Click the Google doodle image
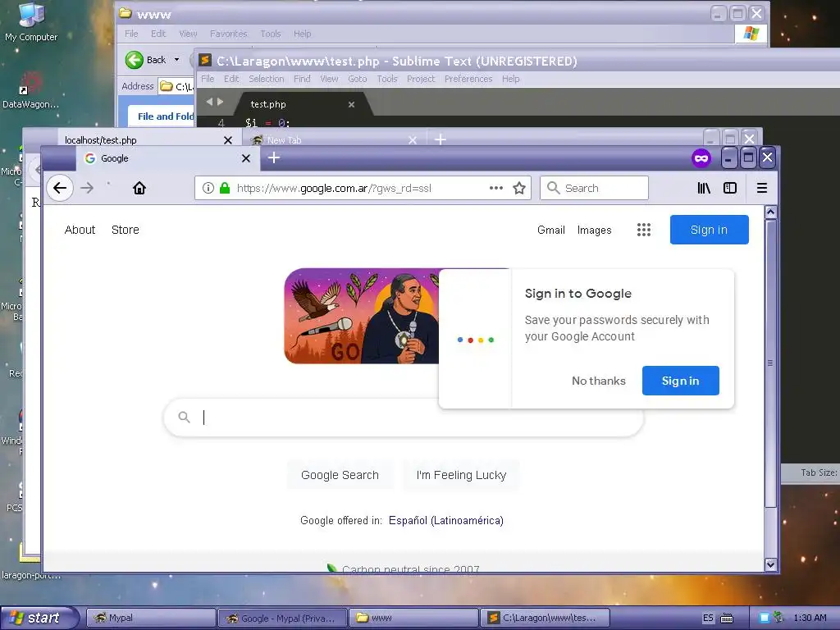This screenshot has height=630, width=840. (x=362, y=316)
